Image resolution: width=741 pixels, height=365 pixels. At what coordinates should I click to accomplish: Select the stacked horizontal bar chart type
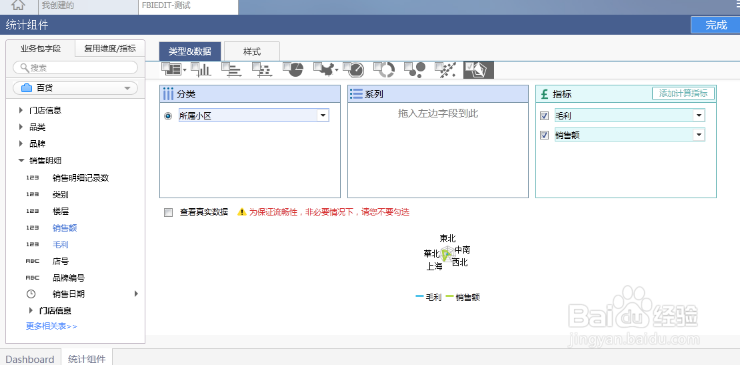click(x=262, y=70)
